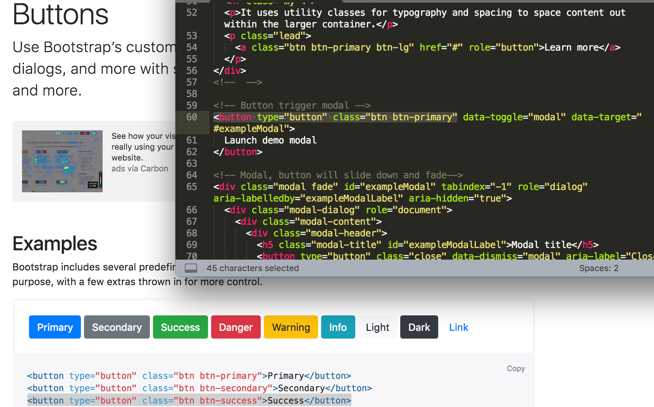Click the p class="lead" tag on line 53

267,35
